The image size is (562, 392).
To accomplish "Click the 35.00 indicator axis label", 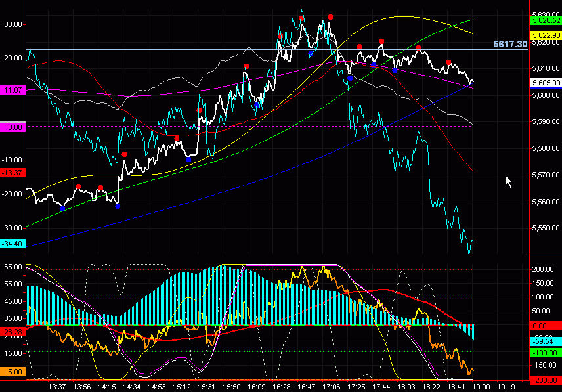I will pyautogui.click(x=13, y=318).
